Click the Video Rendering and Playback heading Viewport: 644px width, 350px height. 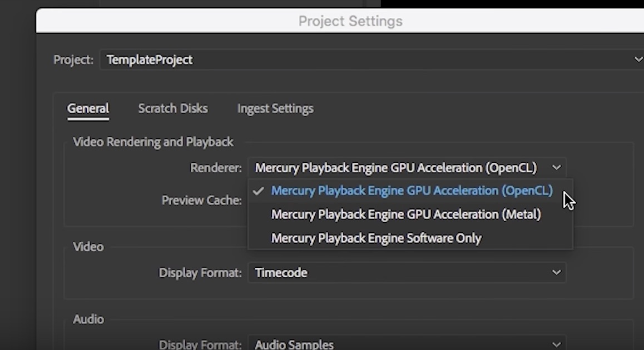click(153, 142)
